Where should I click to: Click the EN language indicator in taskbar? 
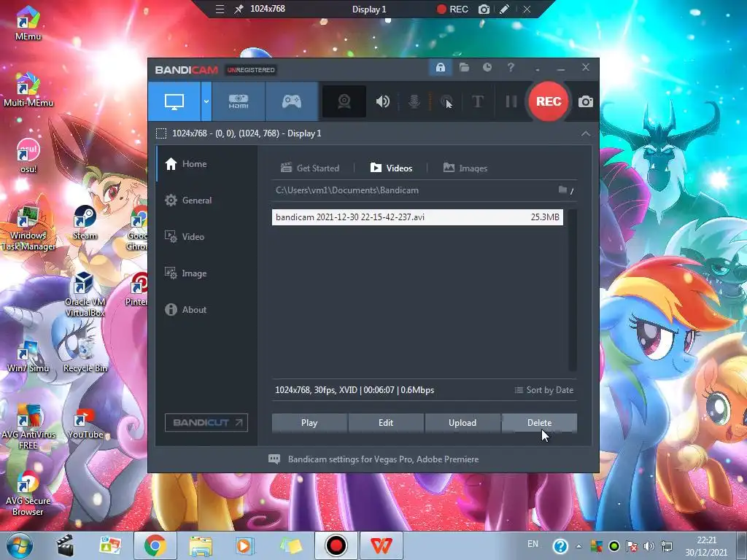tap(533, 544)
